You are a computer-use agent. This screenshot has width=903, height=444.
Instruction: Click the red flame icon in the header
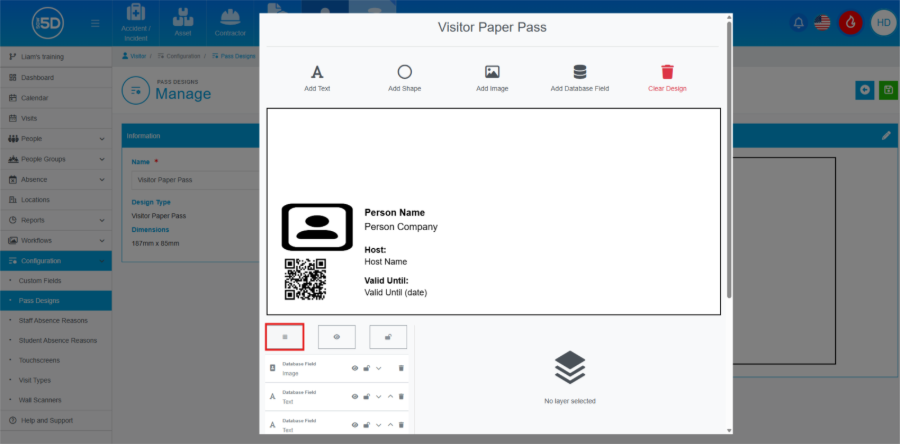pos(851,23)
